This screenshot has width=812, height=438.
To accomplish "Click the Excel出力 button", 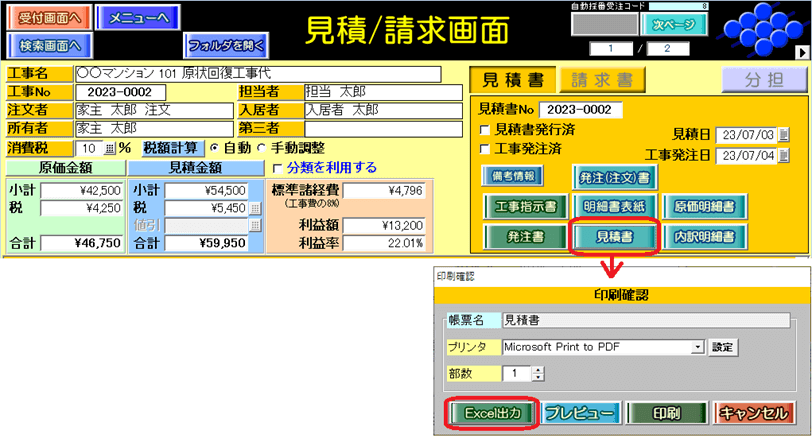I will pos(490,412).
